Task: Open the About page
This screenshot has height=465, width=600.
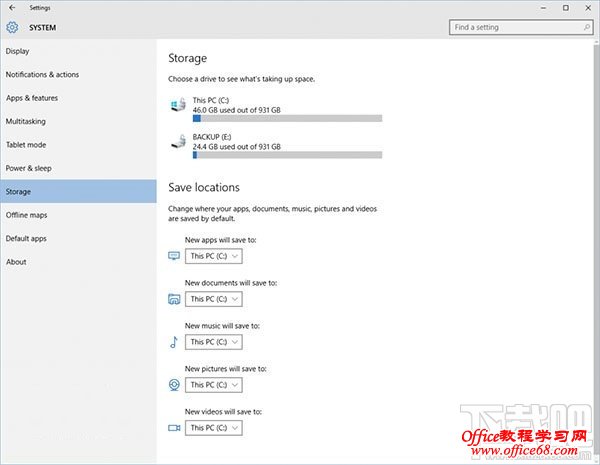Action: (78, 262)
